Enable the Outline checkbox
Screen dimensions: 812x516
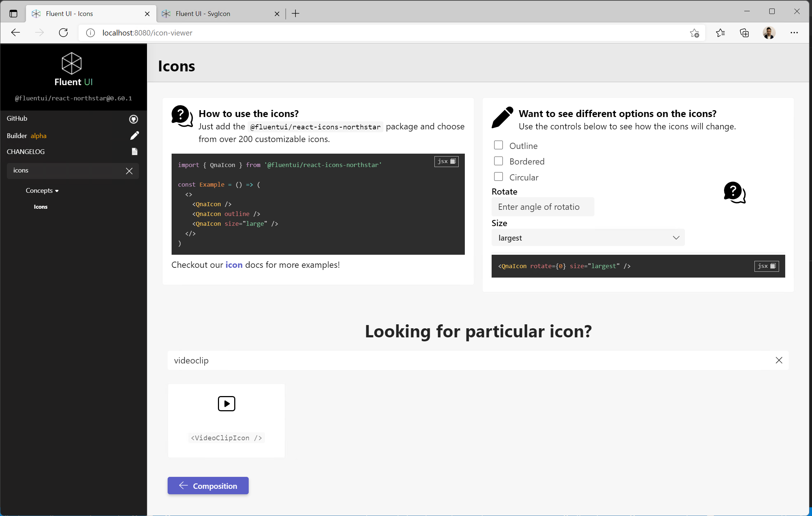click(498, 145)
